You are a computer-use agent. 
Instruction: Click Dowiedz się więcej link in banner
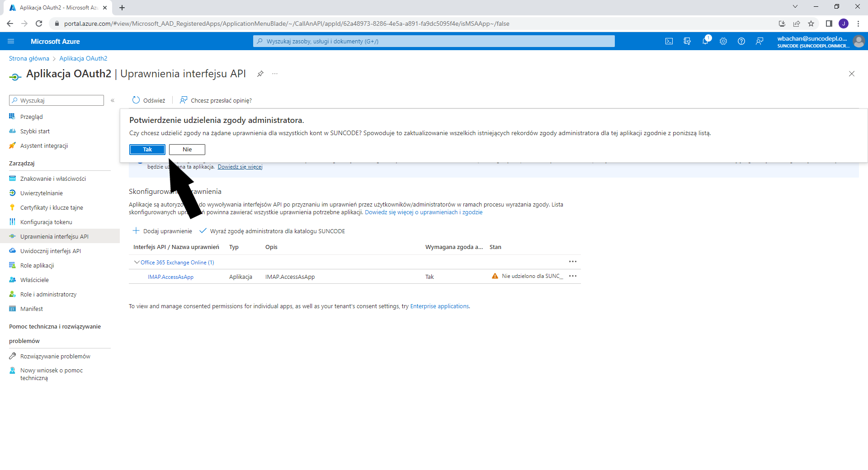(240, 167)
